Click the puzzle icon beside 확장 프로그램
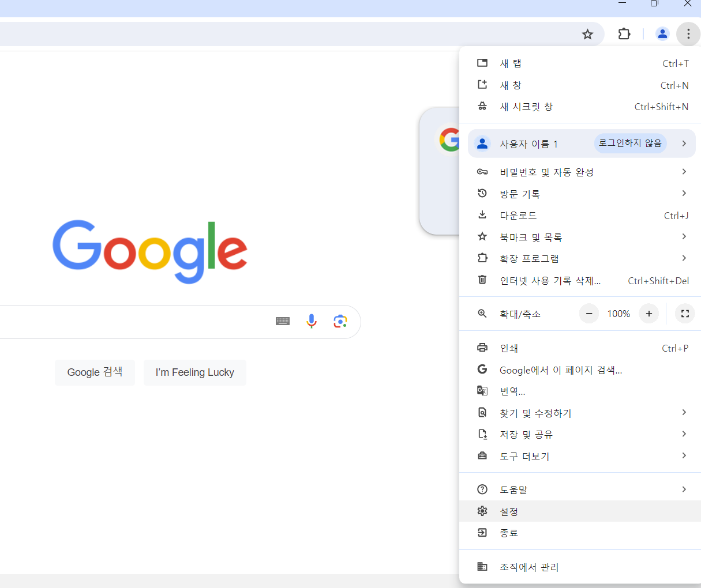 [x=482, y=258]
